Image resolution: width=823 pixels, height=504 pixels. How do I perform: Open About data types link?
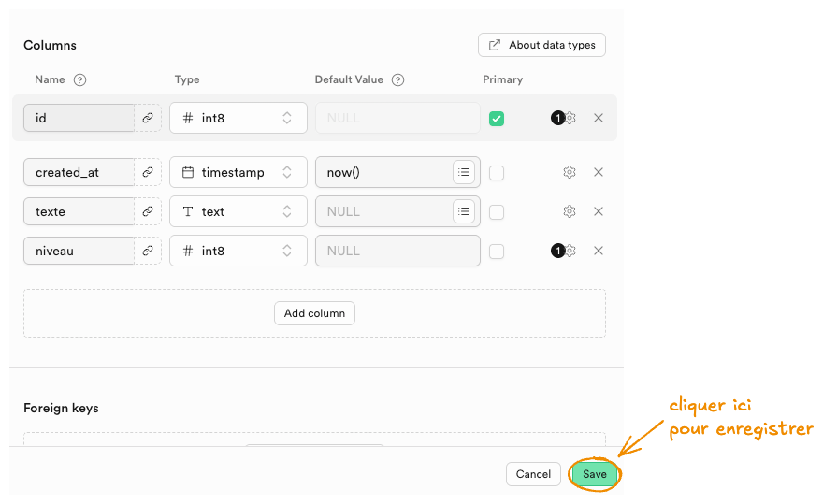pos(542,45)
